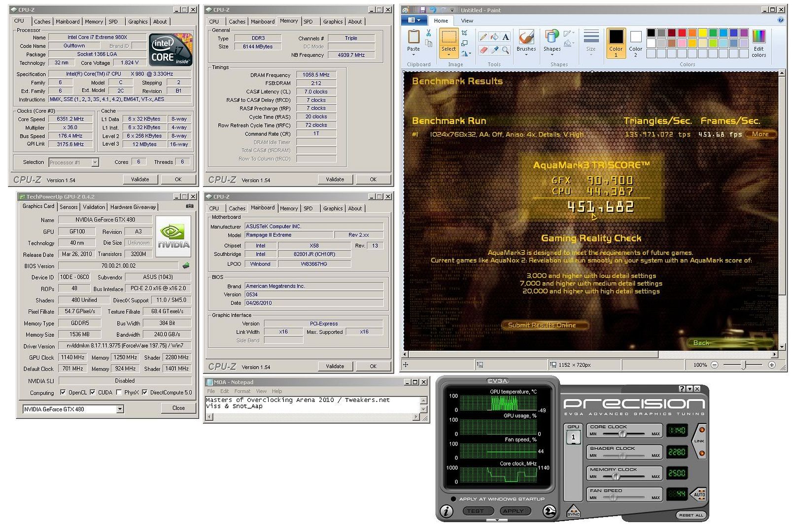
Task: Click OK in the CPU-Z Mainboard window
Action: (x=373, y=366)
